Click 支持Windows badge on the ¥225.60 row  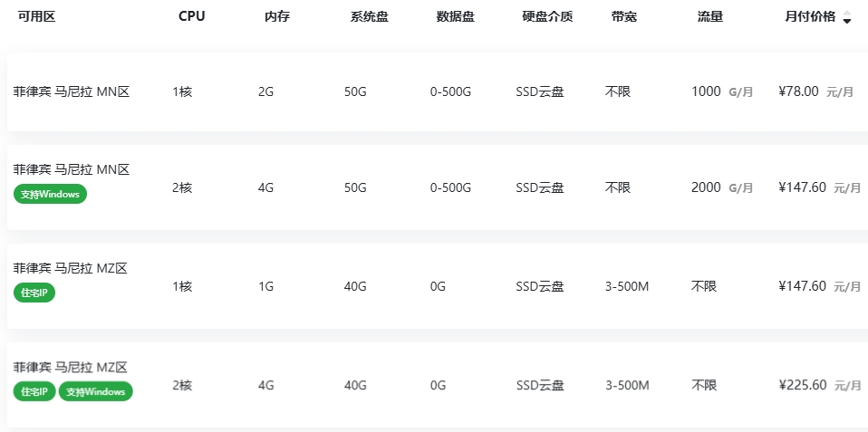(96, 391)
